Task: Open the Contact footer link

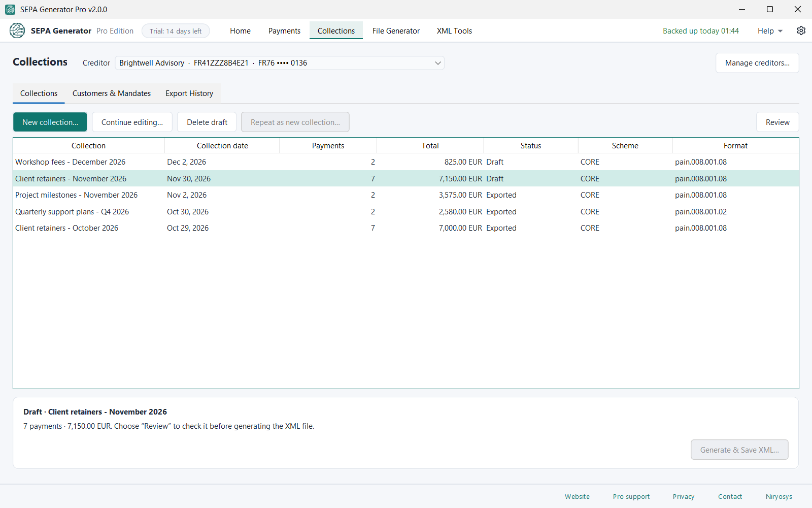Action: coord(730,497)
